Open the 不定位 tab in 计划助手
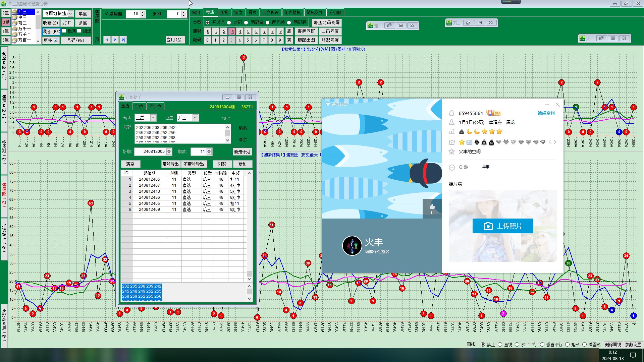644x362 pixels. click(155, 106)
